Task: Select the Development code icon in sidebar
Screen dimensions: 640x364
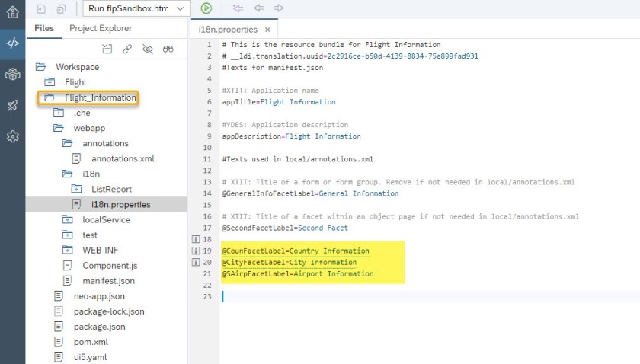Action: pyautogui.click(x=12, y=43)
